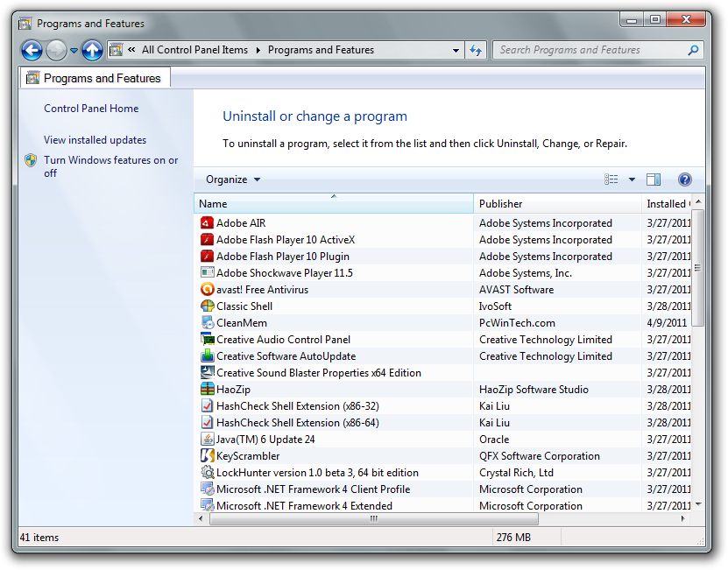
Task: Click the KeyScrambler icon
Action: coord(207,456)
